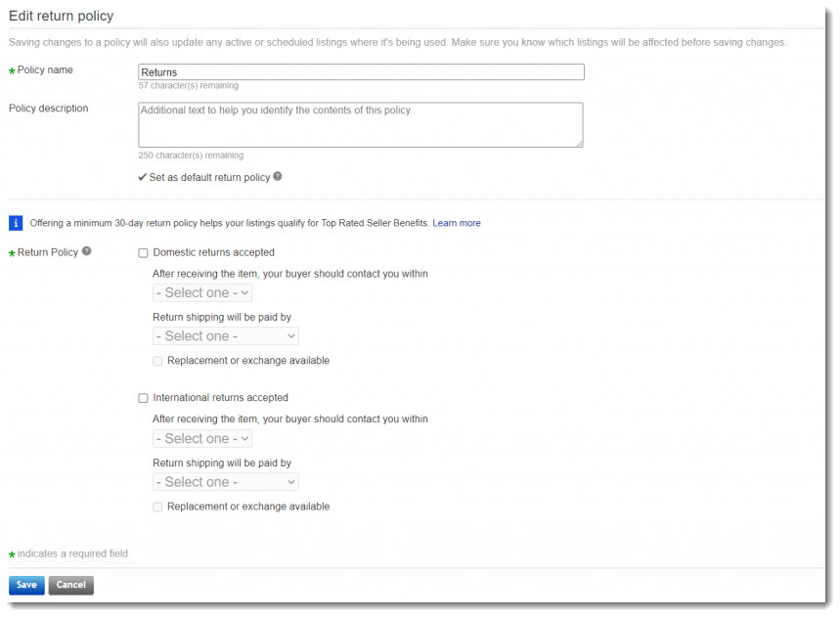
Task: Click the required-field asterisk beside Policy name
Action: click(11, 68)
